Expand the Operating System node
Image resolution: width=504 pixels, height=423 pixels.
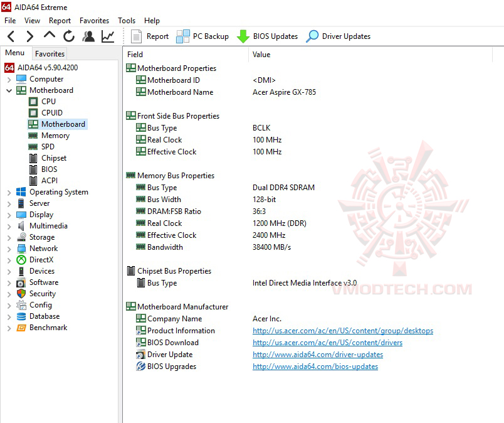[x=9, y=193]
